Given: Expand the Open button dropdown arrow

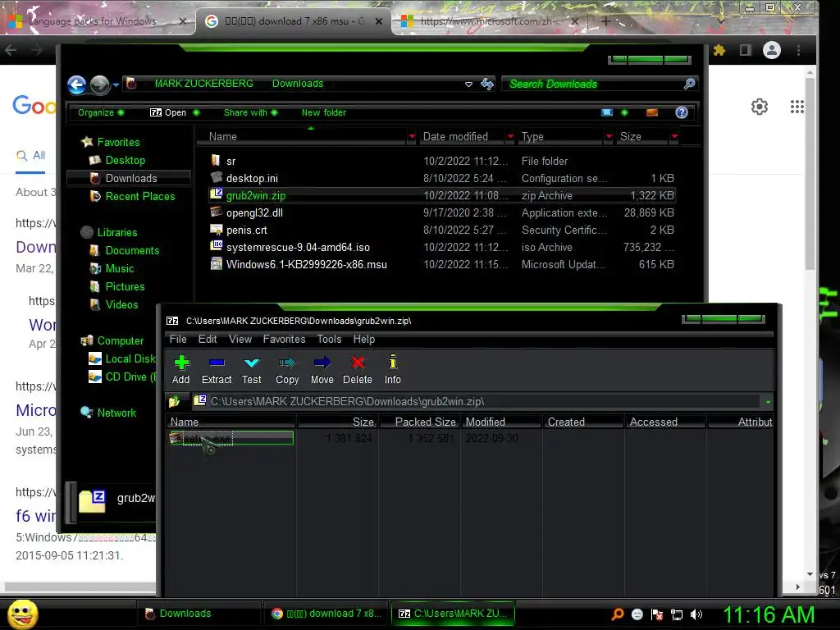Looking at the screenshot, I should click(196, 112).
